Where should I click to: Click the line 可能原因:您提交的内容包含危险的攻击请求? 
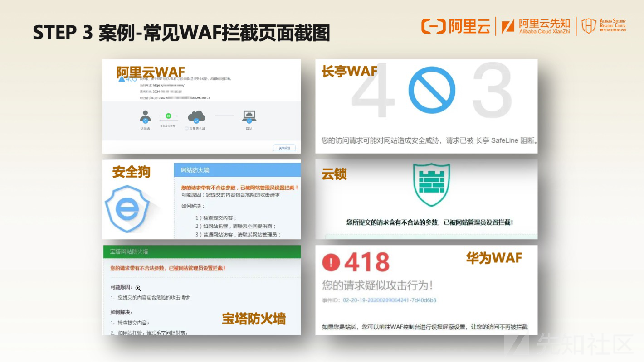pos(230,195)
